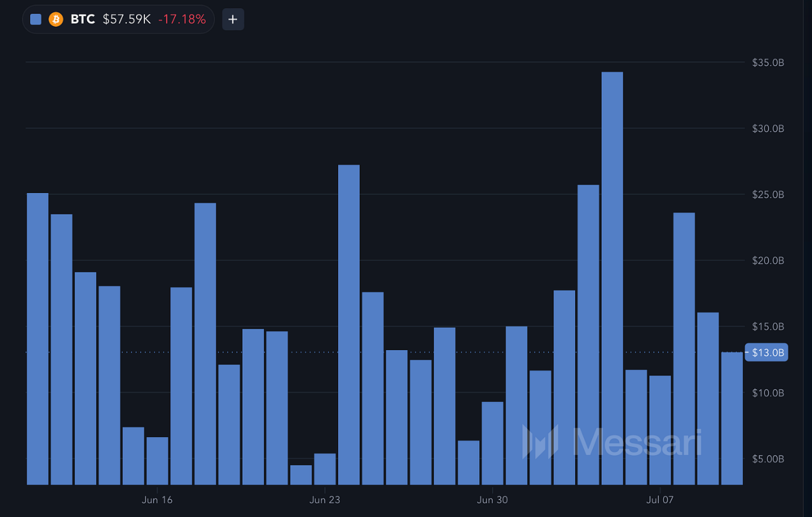Viewport: 812px width, 517px height.
Task: Click the Jun 23 date label
Action: click(x=325, y=500)
